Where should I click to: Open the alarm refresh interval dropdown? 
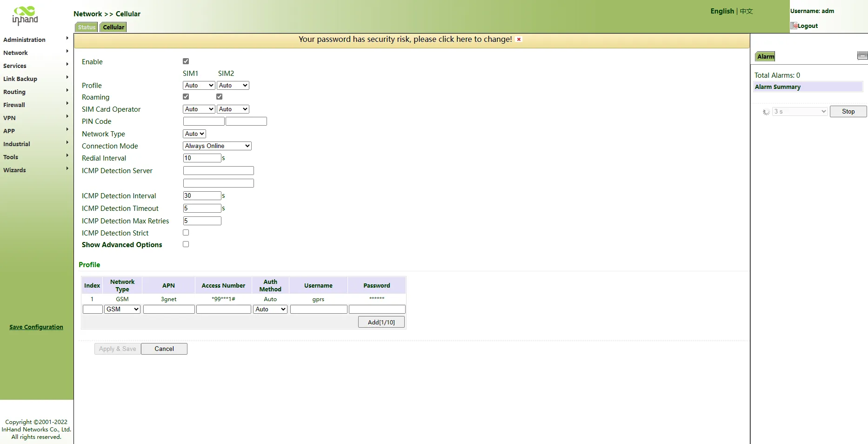(800, 112)
